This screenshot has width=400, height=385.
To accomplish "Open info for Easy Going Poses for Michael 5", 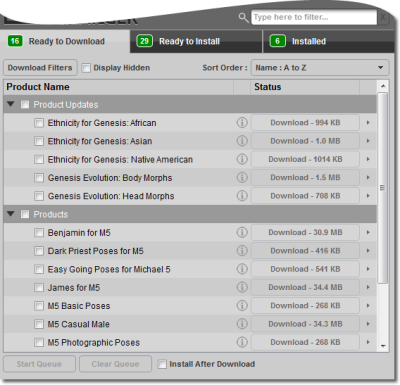I will (x=242, y=269).
